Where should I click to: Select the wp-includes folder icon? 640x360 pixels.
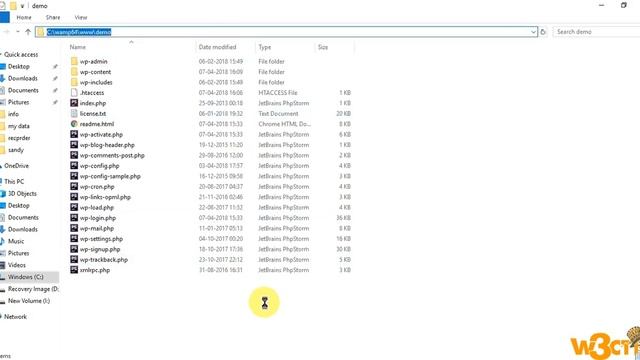click(x=74, y=82)
